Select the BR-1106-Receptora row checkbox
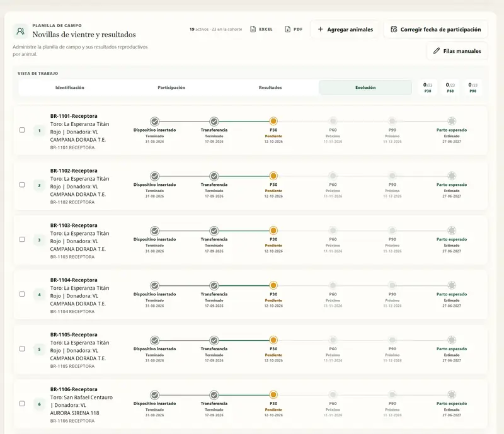The image size is (504, 434). point(22,404)
